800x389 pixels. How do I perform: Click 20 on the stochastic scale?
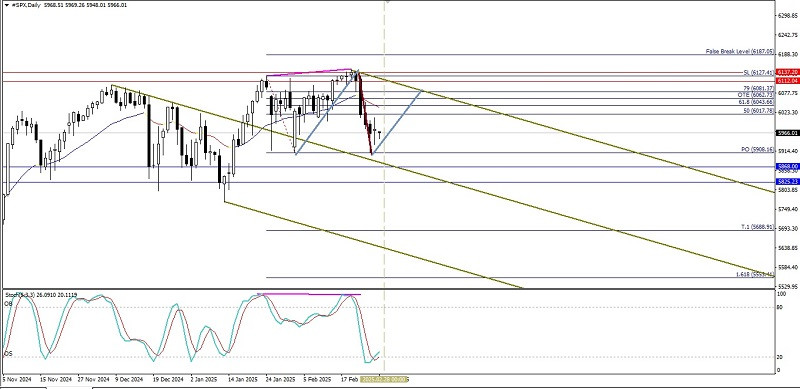[780, 357]
